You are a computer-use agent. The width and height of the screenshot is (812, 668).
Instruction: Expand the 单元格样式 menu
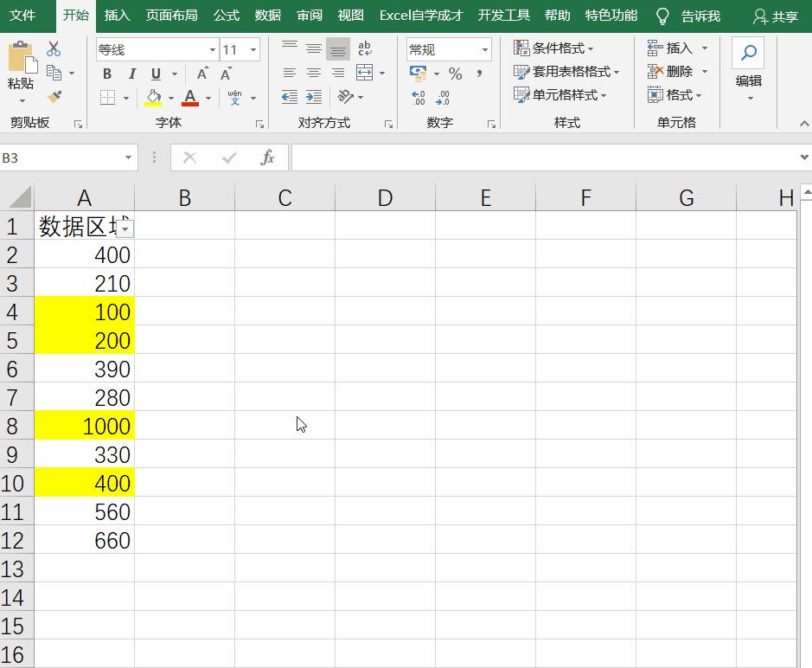(x=559, y=95)
